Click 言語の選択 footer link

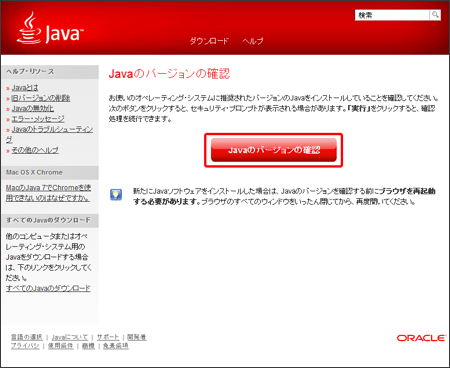[27, 337]
